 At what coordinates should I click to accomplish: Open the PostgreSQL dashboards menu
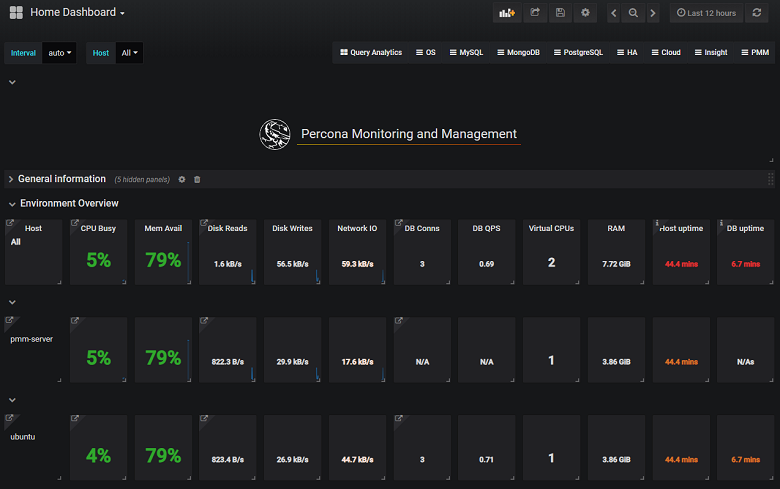coord(579,52)
